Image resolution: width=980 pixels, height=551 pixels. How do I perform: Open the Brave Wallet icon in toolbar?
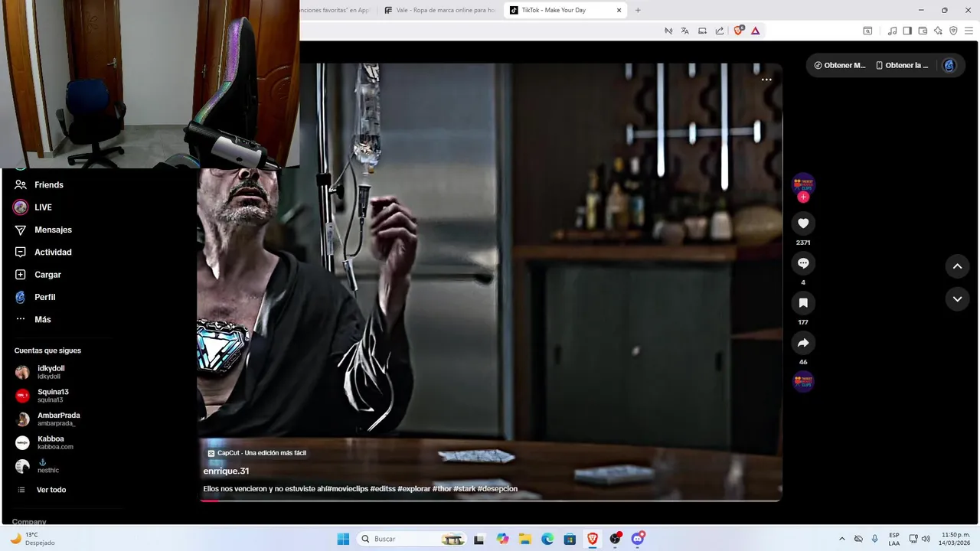click(x=923, y=31)
